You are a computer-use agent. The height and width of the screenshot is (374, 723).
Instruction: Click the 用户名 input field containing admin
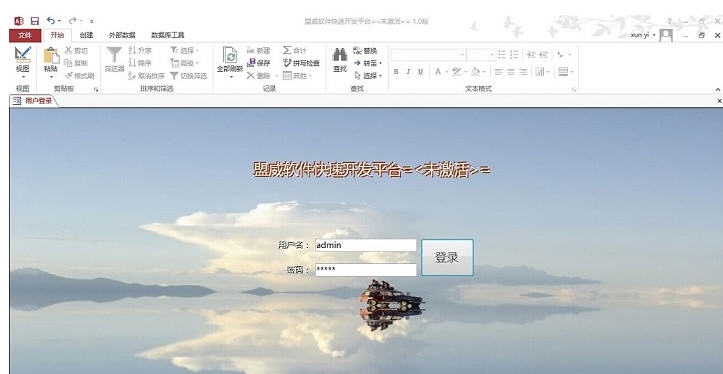pyautogui.click(x=366, y=245)
